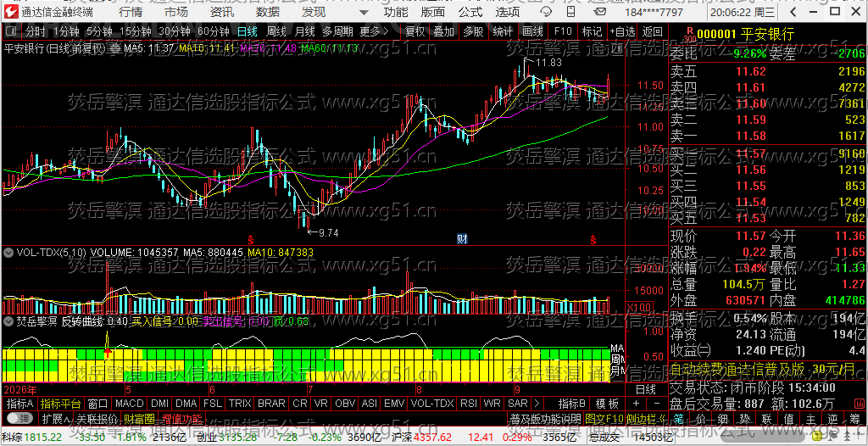Select the 15分钟 period
Image resolution: width=868 pixels, height=446 pixels.
(136, 31)
